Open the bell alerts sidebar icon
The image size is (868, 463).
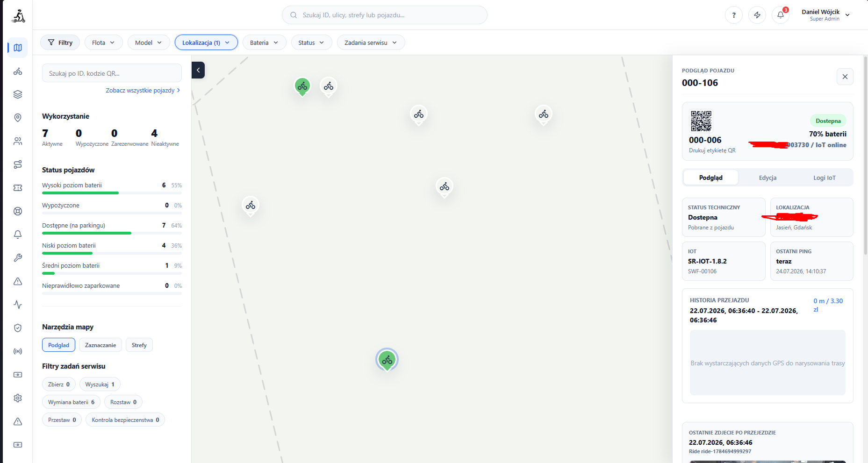(18, 235)
